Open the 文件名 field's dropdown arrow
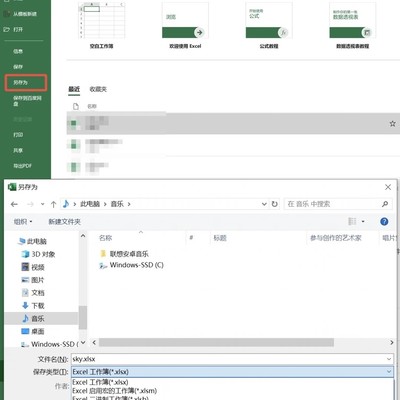400x400 pixels. (x=389, y=359)
